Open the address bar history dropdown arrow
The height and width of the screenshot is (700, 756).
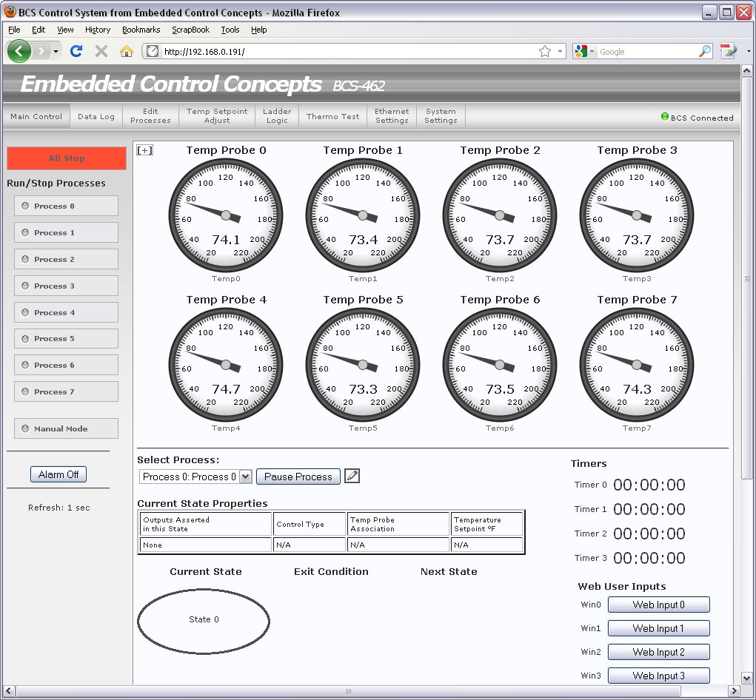click(x=560, y=51)
